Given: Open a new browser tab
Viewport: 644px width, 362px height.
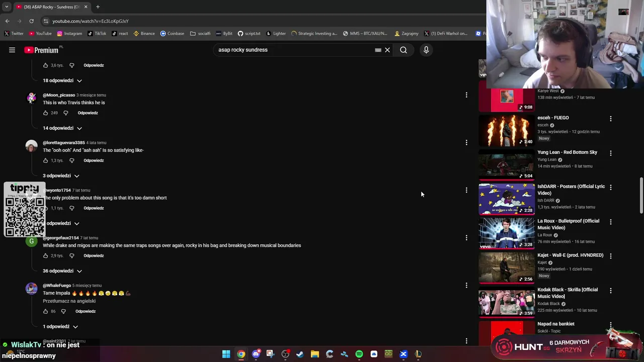Looking at the screenshot, I should click(98, 7).
